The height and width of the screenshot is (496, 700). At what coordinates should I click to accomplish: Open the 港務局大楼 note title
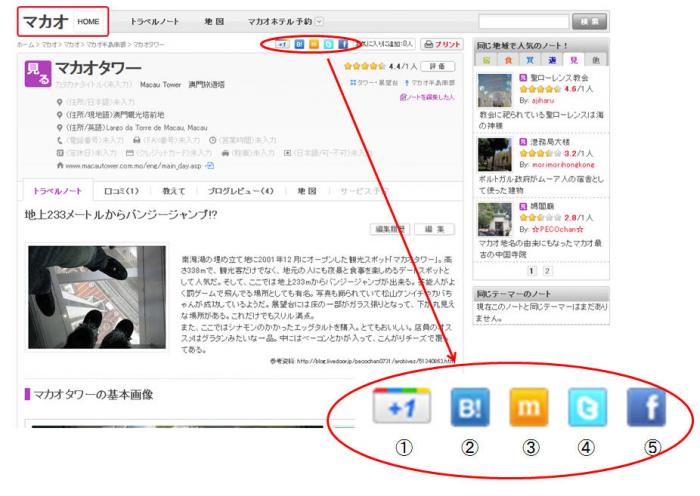coord(550,142)
